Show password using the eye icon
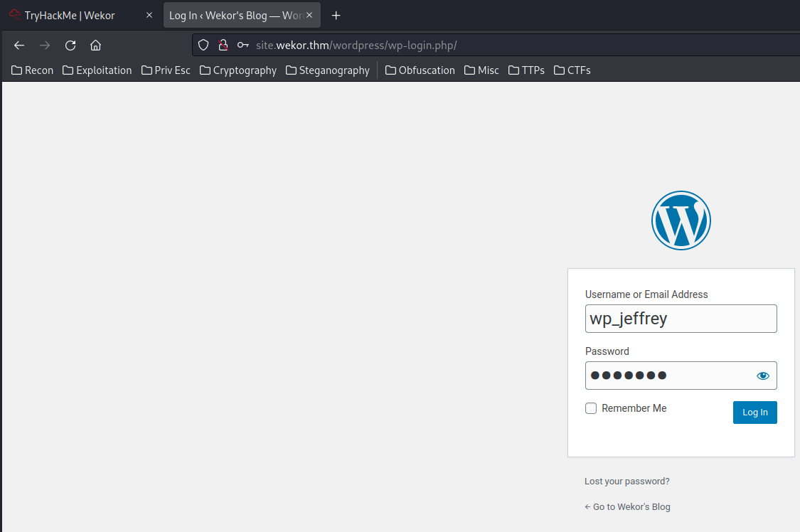The width and height of the screenshot is (800, 532). pyautogui.click(x=763, y=376)
